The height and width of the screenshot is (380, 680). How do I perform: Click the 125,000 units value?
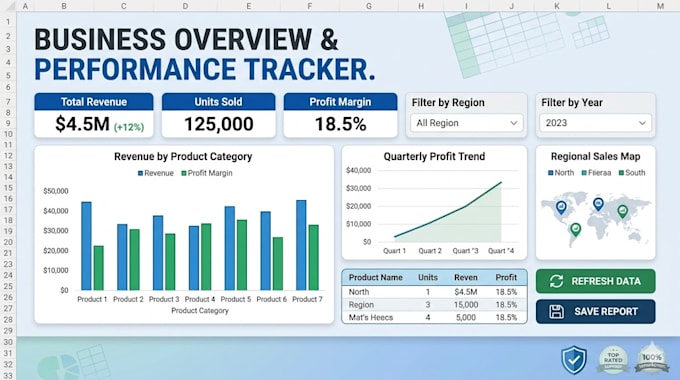click(x=219, y=124)
